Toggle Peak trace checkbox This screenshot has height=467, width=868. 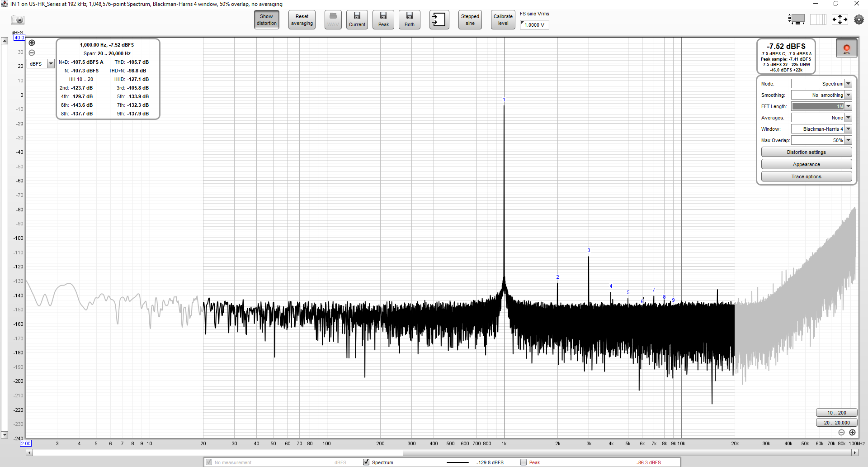(x=524, y=462)
